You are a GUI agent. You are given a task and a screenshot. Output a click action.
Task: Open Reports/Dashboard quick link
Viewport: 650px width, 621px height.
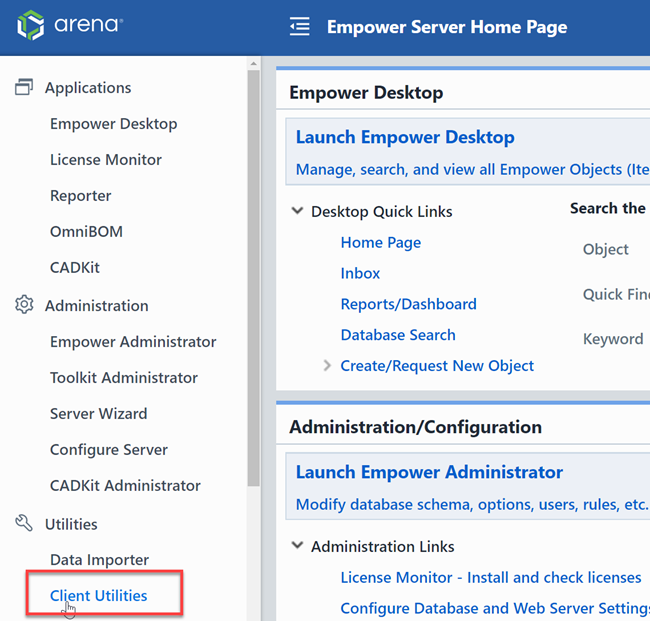(x=408, y=304)
